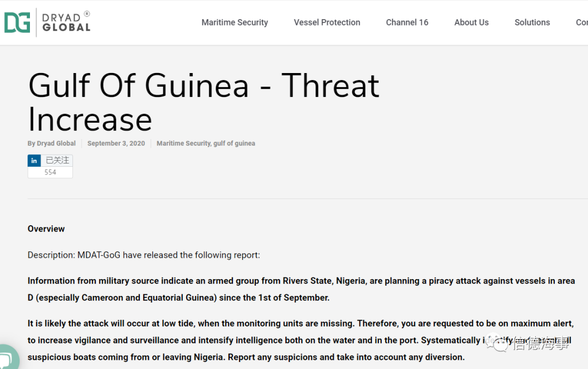
Task: Open the Maritime Security menu
Action: [x=235, y=22]
